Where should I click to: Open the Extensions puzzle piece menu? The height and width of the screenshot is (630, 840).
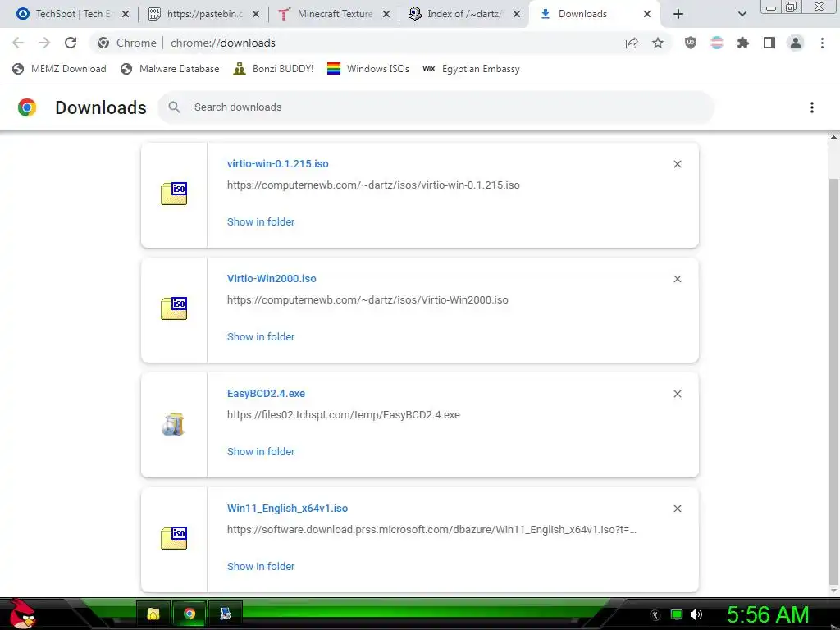pyautogui.click(x=742, y=43)
